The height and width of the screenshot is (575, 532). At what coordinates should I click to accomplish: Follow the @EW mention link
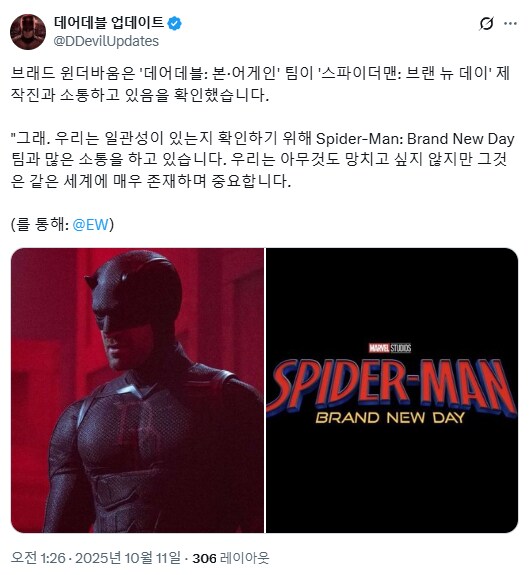[x=91, y=224]
